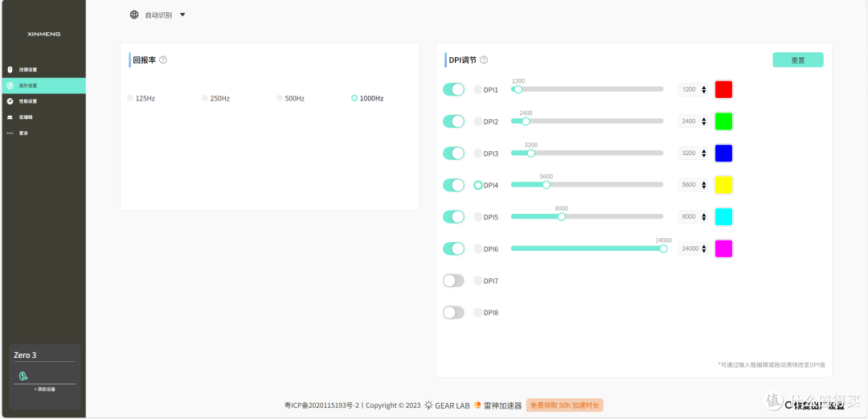
Task: Click the help icon beside 回报率
Action: 162,60
